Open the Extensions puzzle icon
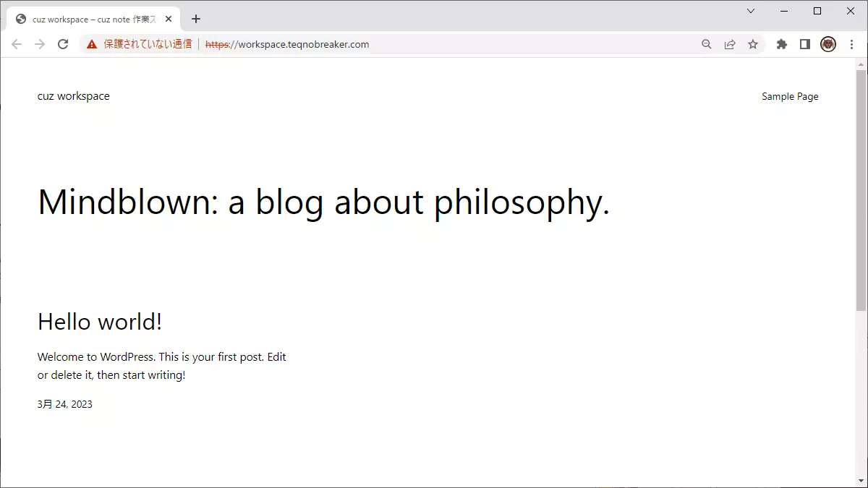This screenshot has width=868, height=488. click(x=781, y=44)
